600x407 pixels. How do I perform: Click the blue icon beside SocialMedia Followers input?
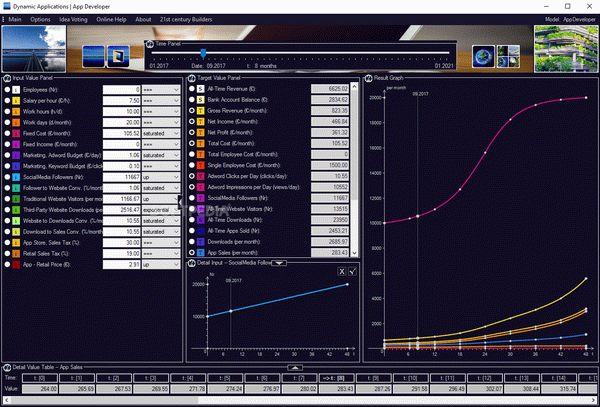tap(16, 177)
